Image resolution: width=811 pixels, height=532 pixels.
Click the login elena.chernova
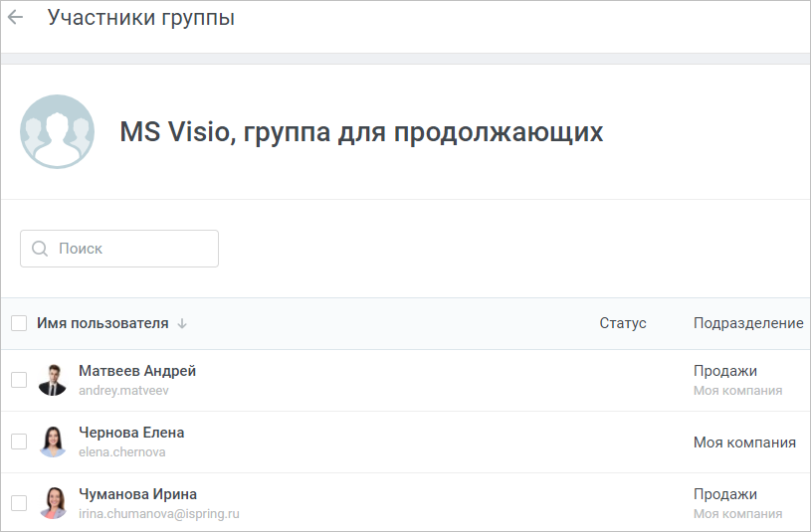coord(122,451)
